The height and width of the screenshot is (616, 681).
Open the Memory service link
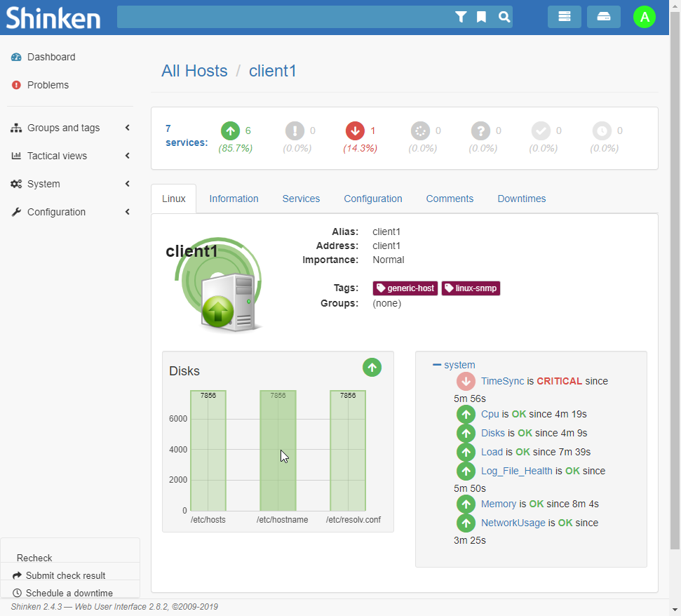[499, 504]
